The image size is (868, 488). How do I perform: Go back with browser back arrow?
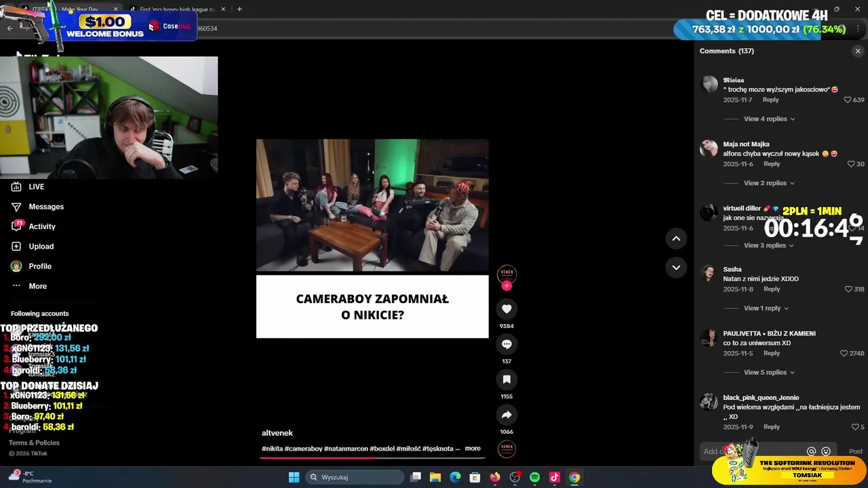click(9, 28)
